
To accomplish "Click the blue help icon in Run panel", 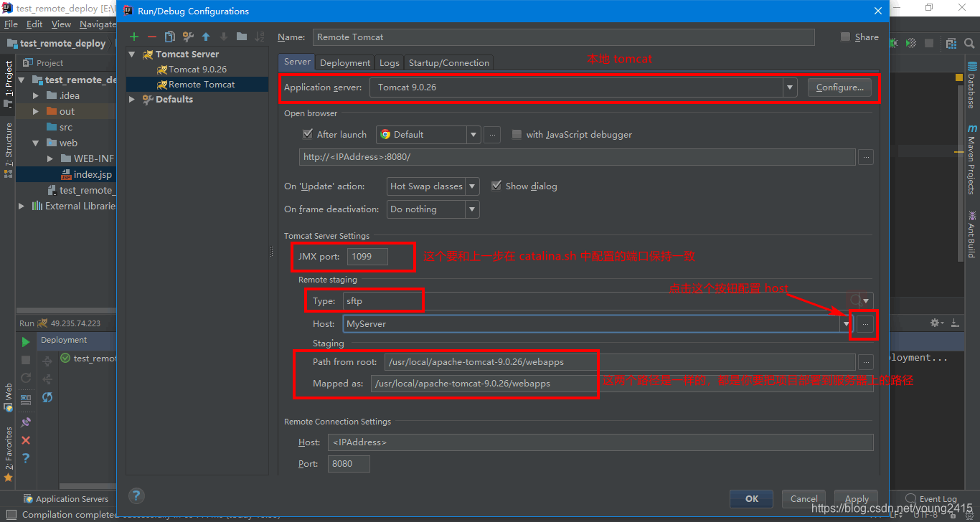I will click(x=26, y=457).
